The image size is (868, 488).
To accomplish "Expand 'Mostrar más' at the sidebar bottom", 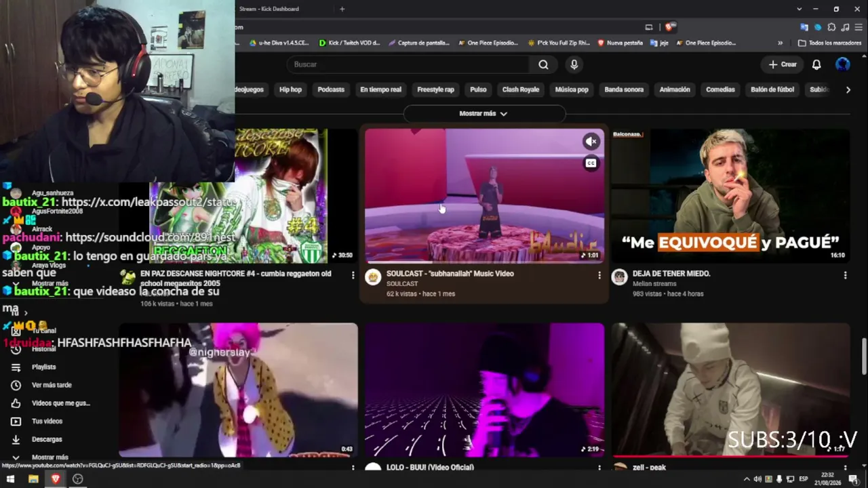I will coord(50,457).
